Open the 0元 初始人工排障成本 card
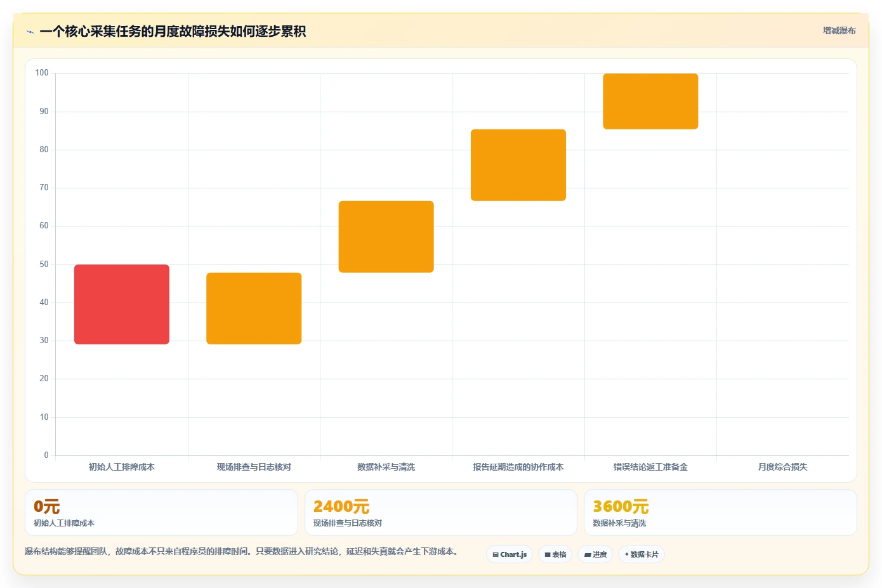 point(161,513)
